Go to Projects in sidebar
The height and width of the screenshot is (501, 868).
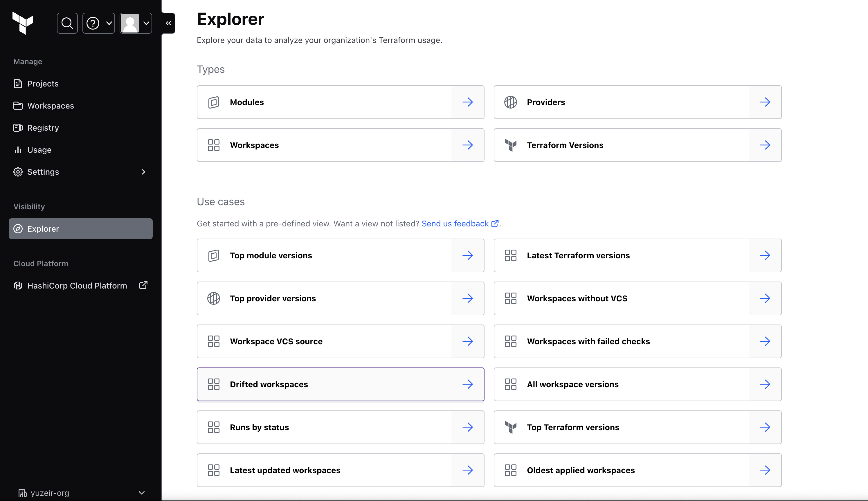tap(43, 84)
